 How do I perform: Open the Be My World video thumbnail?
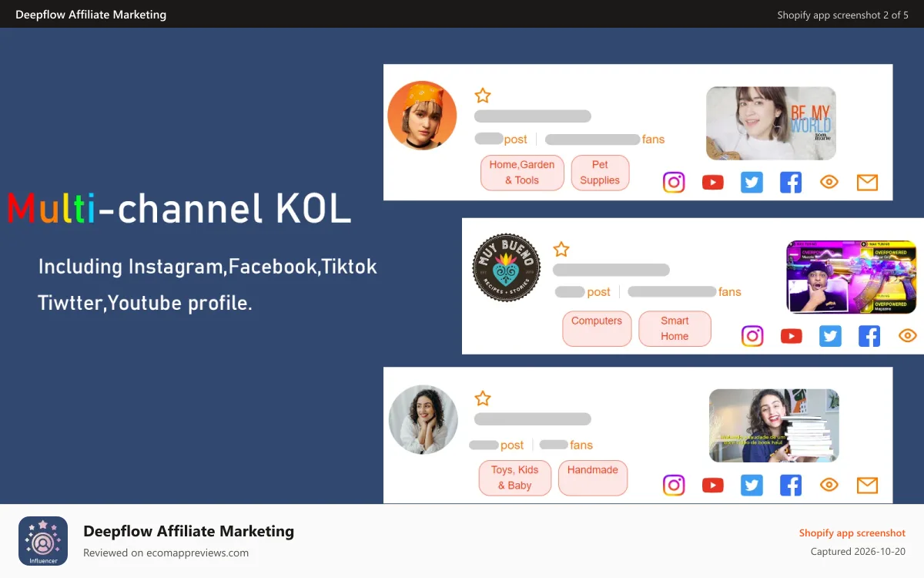click(771, 123)
